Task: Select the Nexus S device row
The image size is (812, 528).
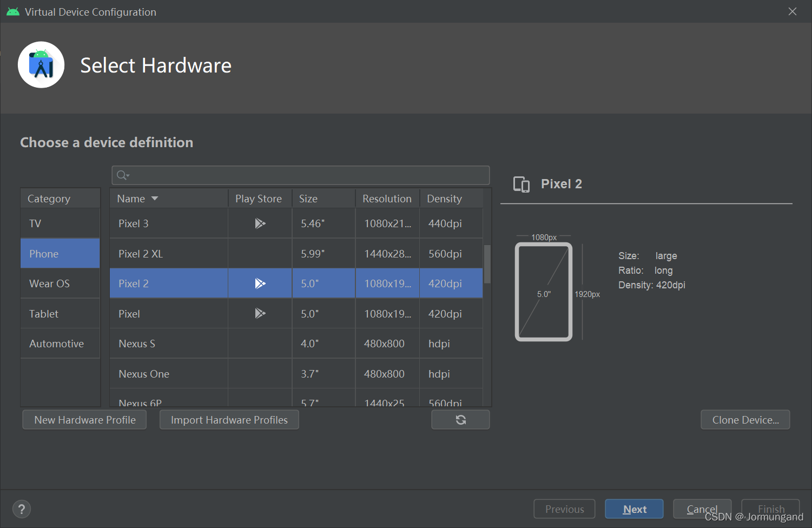Action: (x=296, y=344)
